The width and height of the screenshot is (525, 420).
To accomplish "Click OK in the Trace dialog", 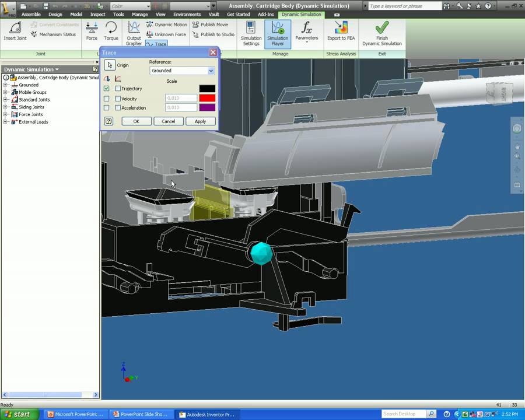I will (x=136, y=121).
